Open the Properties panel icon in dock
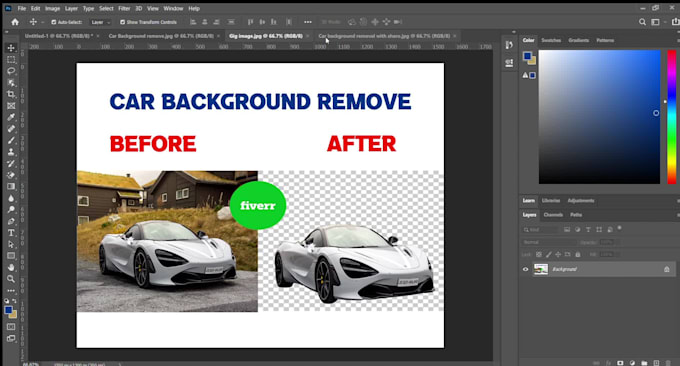Screen dimensions: 680x366 (509, 63)
